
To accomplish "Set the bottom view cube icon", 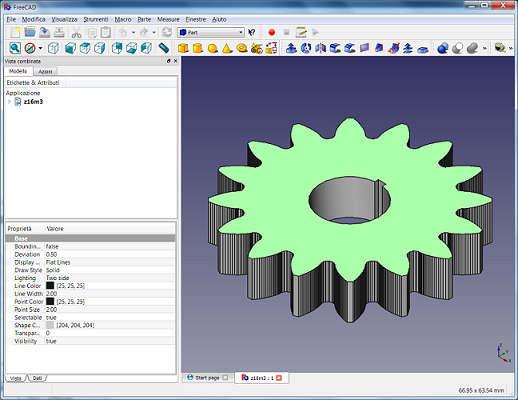I will pos(131,48).
